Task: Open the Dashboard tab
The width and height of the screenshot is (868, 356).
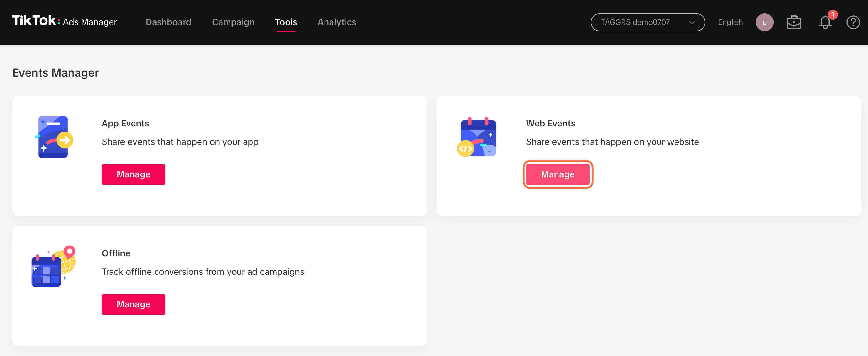Action: point(168,22)
